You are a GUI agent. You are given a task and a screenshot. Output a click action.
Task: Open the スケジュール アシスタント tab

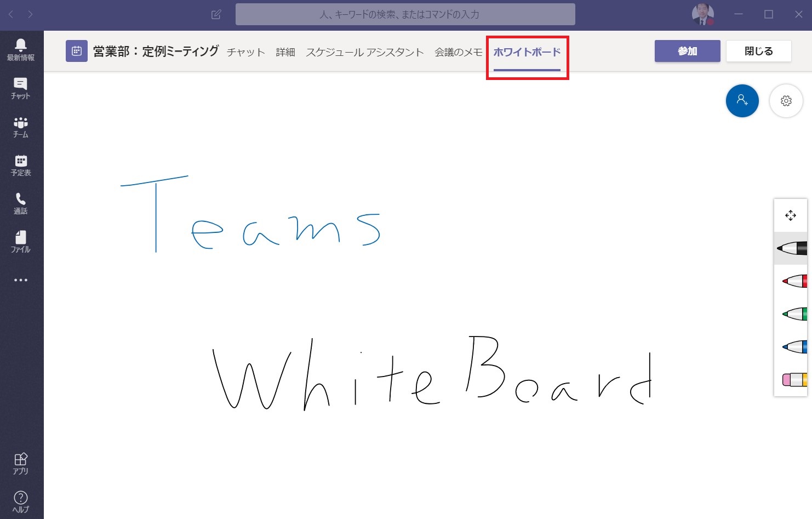click(x=365, y=52)
